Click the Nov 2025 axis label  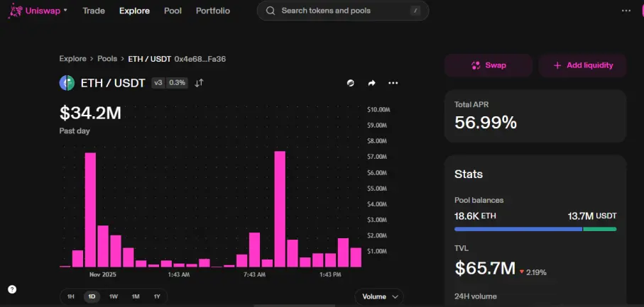pyautogui.click(x=103, y=274)
